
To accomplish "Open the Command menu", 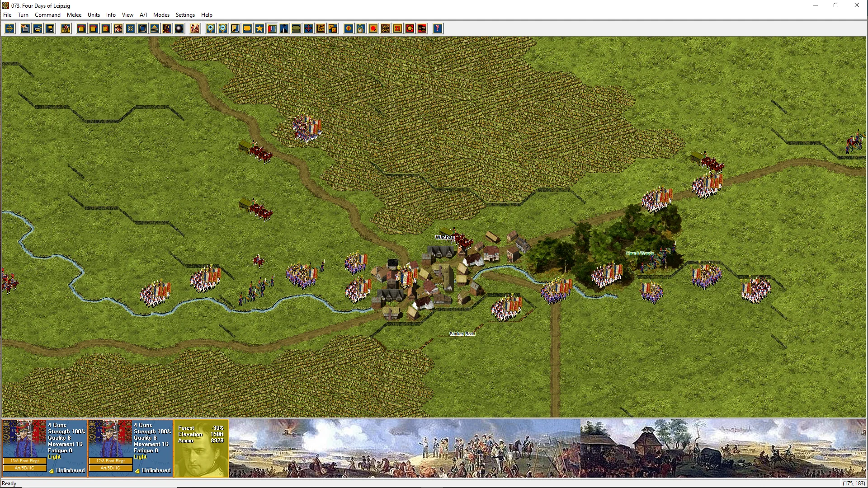I will pyautogui.click(x=47, y=15).
